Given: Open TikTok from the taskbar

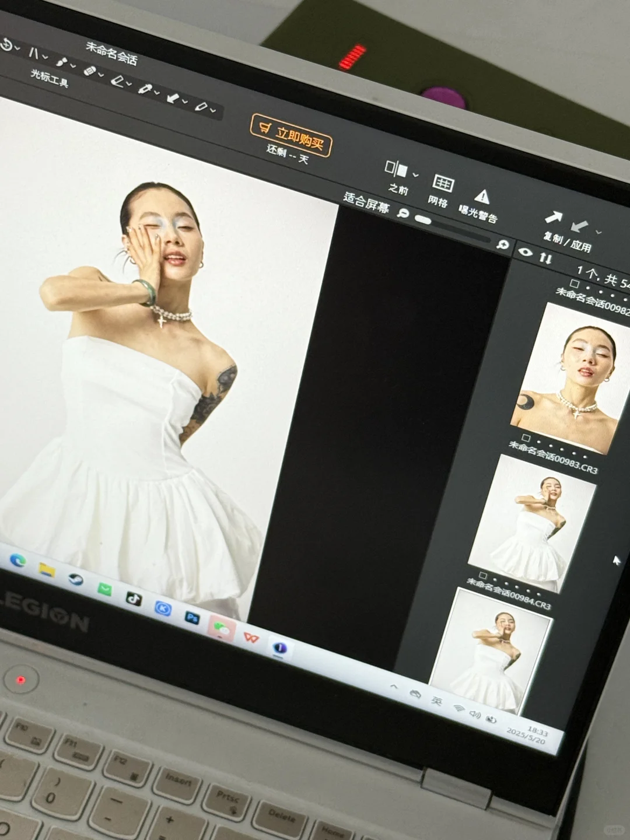Looking at the screenshot, I should coord(134,598).
